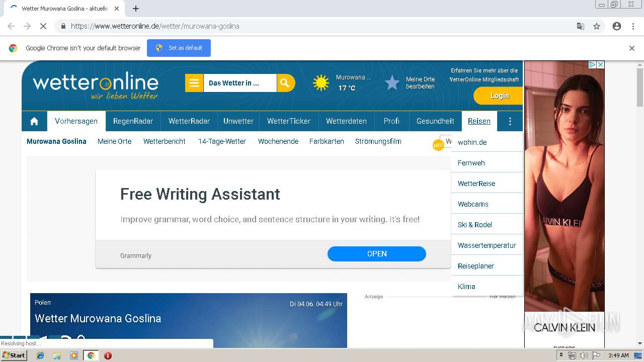Open the Strömungsfilm link
Image resolution: width=644 pixels, height=362 pixels.
click(x=378, y=141)
